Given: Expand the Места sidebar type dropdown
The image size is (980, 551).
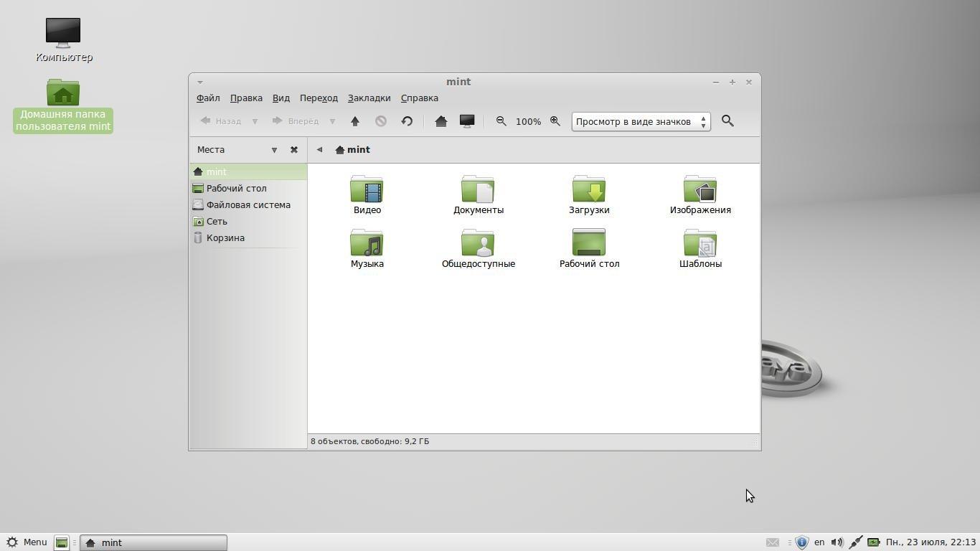Looking at the screenshot, I should (274, 150).
